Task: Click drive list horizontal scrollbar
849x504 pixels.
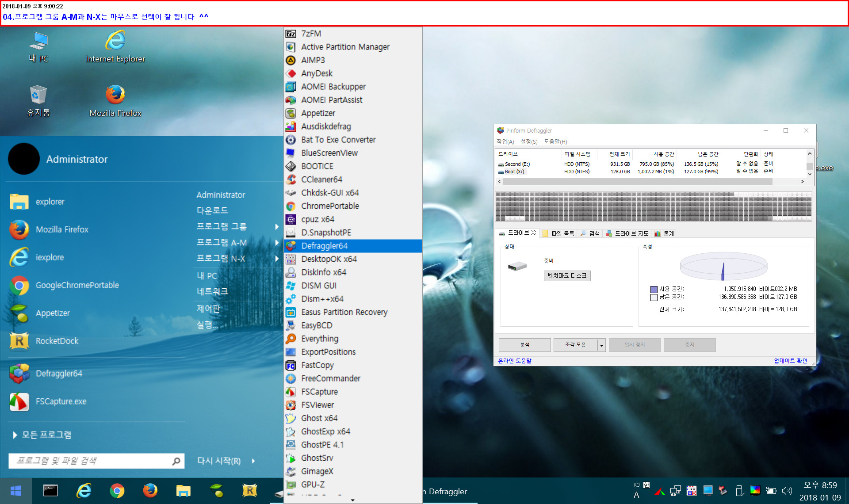Action: point(638,182)
